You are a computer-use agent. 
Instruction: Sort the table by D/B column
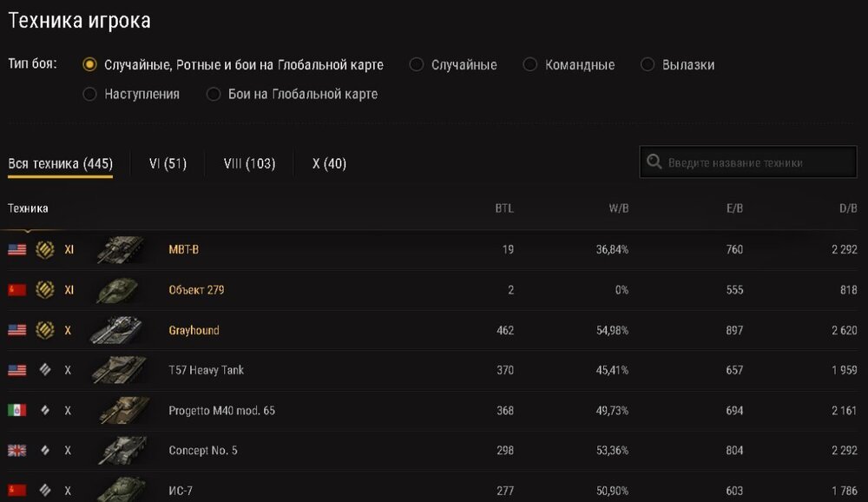coord(848,208)
